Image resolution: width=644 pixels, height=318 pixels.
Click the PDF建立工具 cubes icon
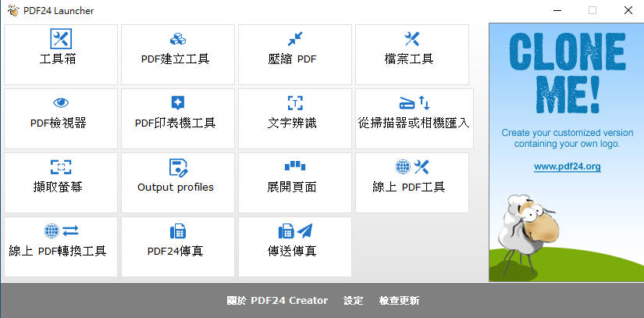pyautogui.click(x=177, y=39)
